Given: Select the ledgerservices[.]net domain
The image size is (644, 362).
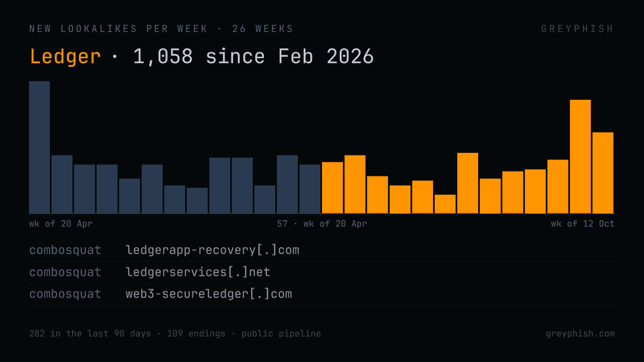Looking at the screenshot, I should tap(198, 272).
